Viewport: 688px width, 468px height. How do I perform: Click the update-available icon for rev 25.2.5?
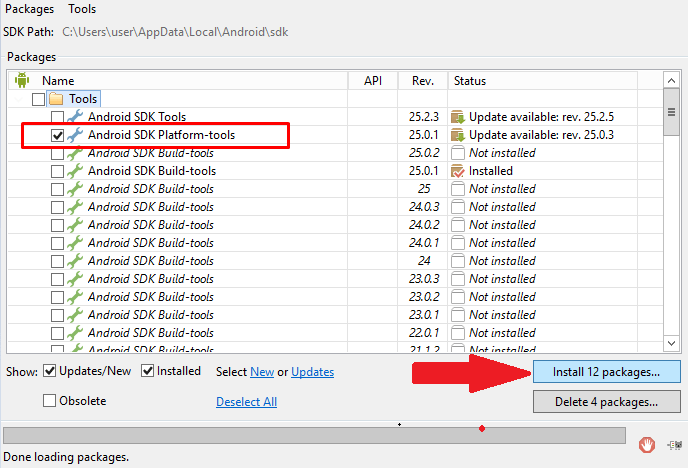458,117
